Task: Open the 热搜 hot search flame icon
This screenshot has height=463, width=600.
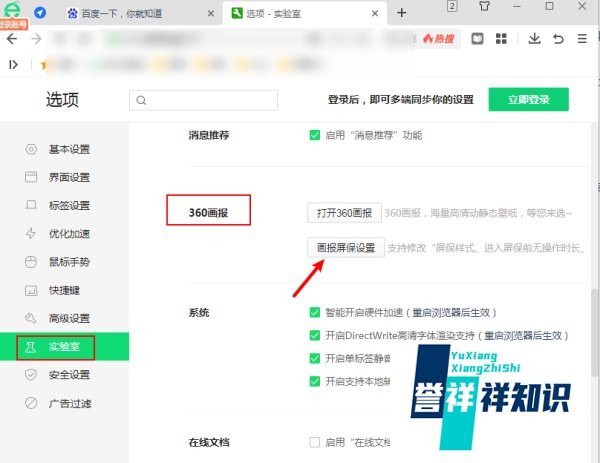Action: click(x=439, y=39)
